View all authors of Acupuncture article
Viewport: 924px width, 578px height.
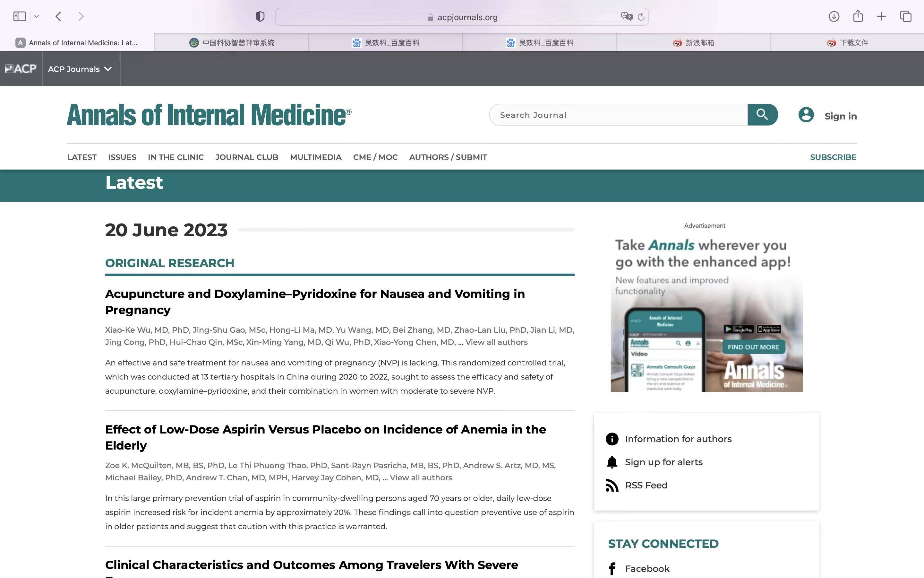tap(496, 342)
